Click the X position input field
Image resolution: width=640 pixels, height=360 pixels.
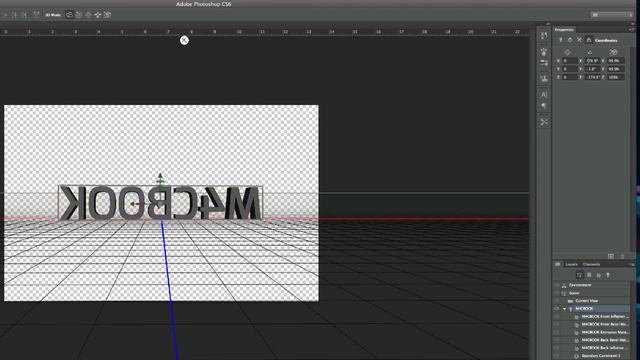570,61
